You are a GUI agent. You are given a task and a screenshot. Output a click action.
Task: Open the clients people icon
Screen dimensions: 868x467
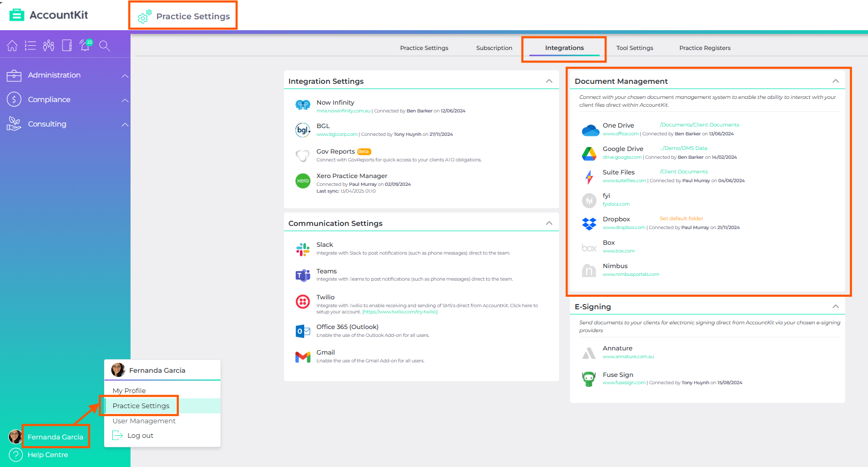click(x=49, y=46)
